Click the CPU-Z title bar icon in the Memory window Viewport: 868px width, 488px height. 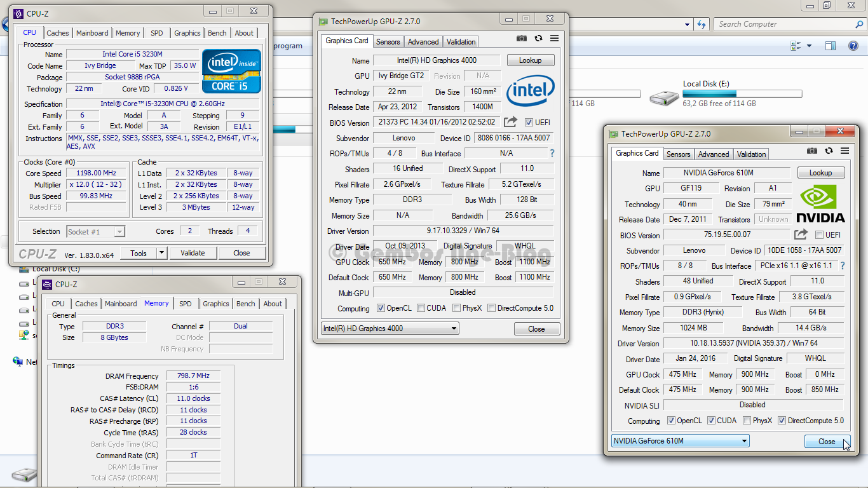(x=46, y=284)
